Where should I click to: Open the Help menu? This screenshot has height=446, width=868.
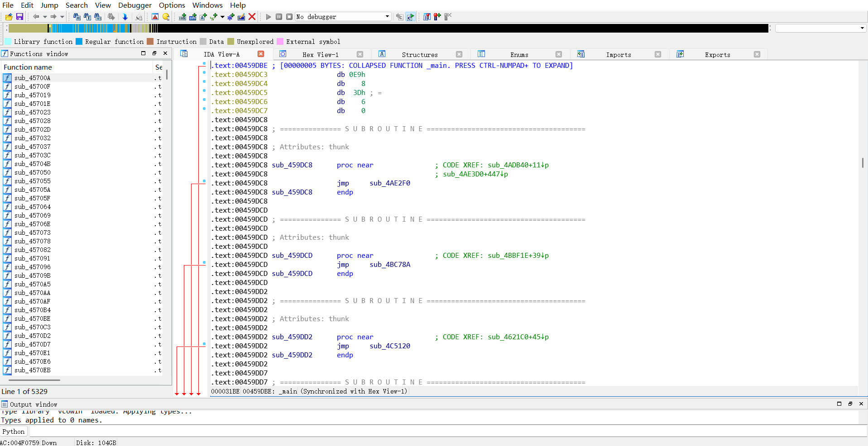(x=238, y=5)
